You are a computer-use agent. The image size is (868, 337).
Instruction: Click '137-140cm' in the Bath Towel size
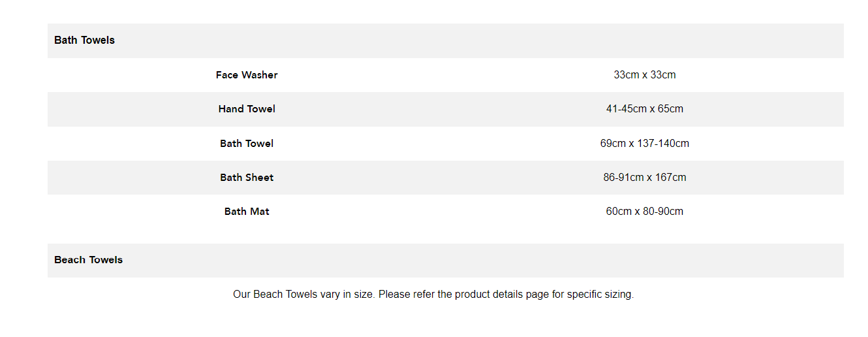point(663,144)
